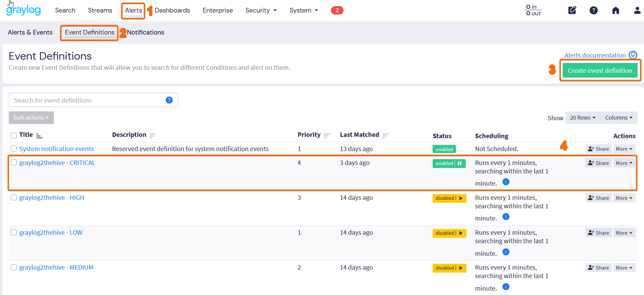Open graylog2thehive - LOW definition
The image size is (644, 295).
(51, 232)
